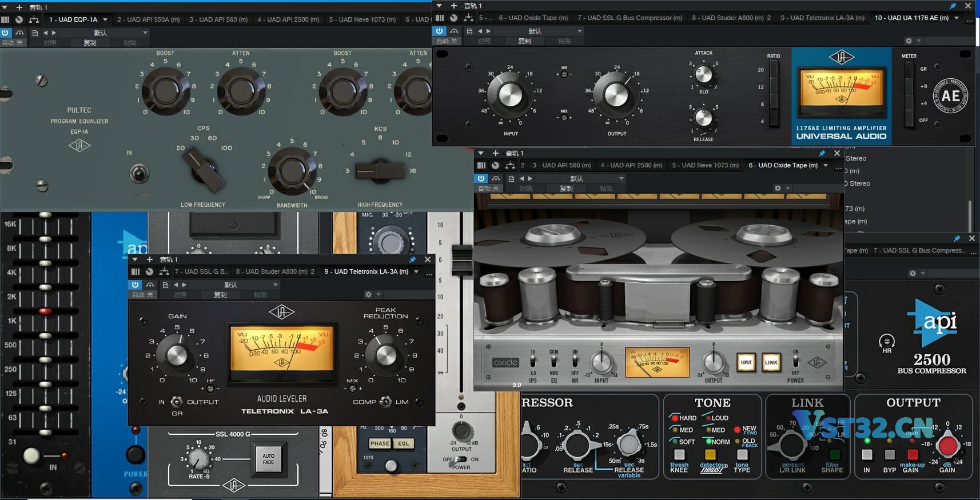Click the Pultec BANDWIDTH knob
Image resolution: width=980 pixels, height=500 pixels.
(x=292, y=171)
